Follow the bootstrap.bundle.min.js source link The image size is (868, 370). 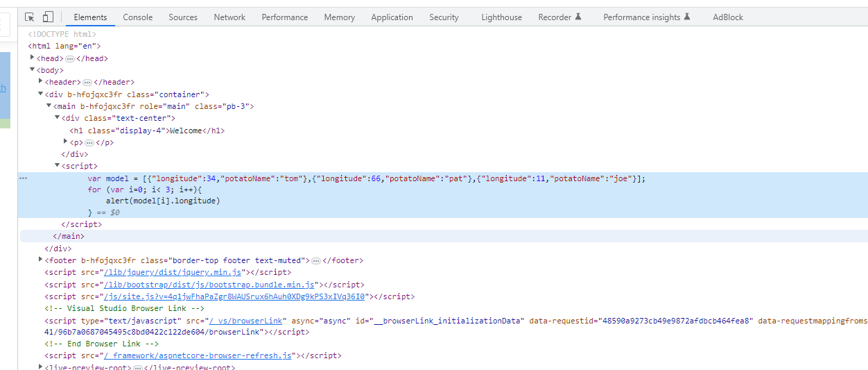pyautogui.click(x=209, y=285)
